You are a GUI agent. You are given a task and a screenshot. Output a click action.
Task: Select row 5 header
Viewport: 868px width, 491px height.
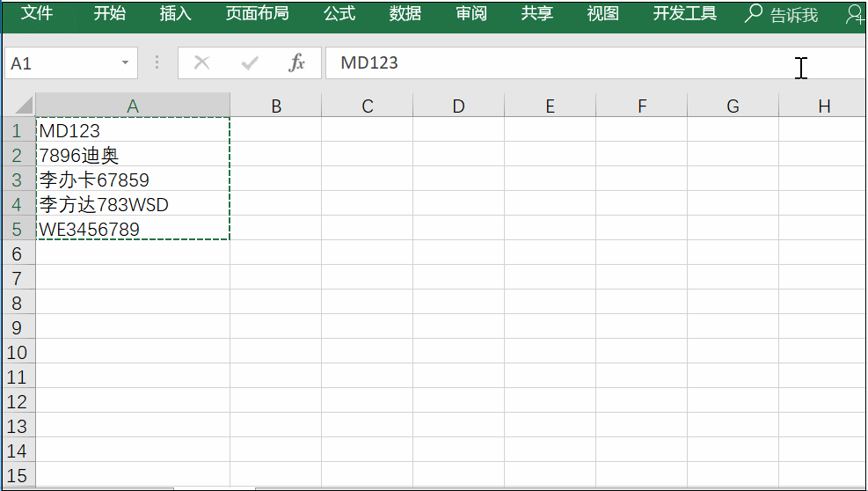coord(18,228)
